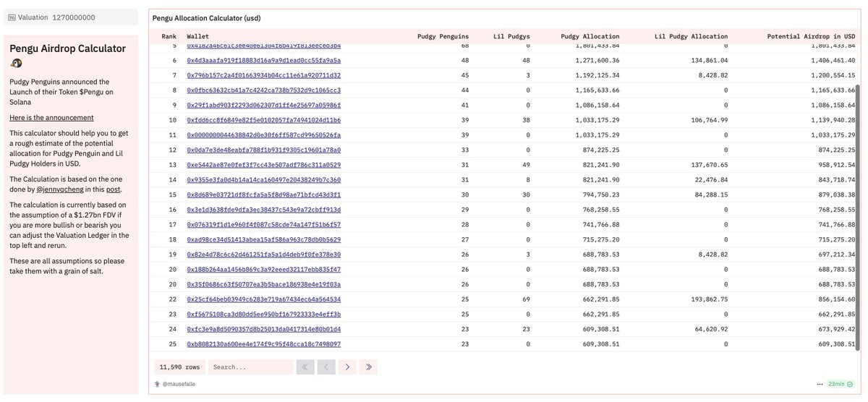Go to the first page of results
Viewport: 868px width, 402px height.
point(305,367)
